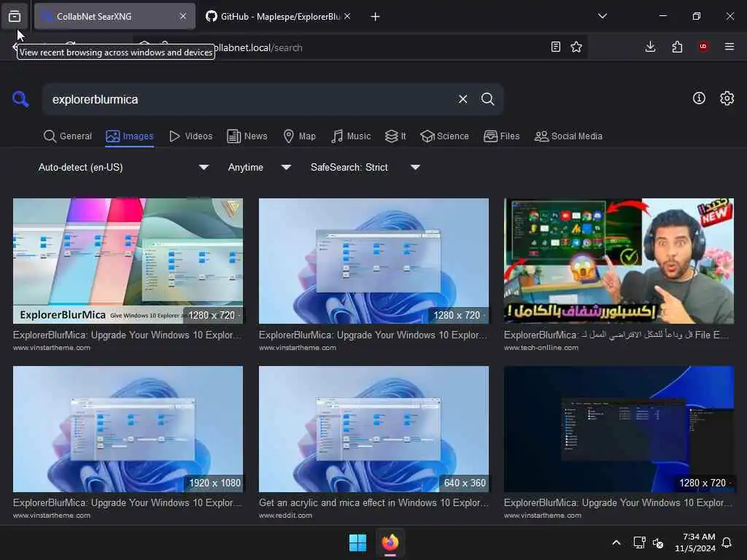Open the 640 x 360 reddit thumbnail
This screenshot has width=747, height=560.
373,429
